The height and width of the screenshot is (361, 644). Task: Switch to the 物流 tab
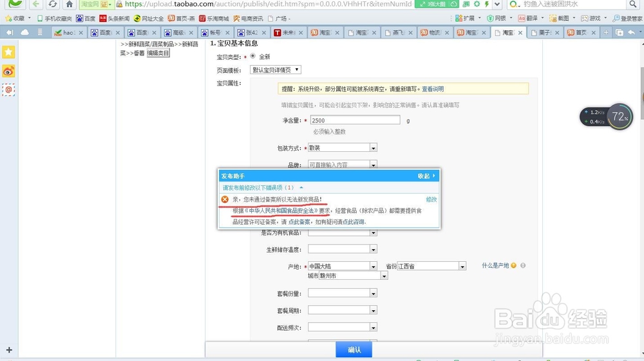(435, 32)
